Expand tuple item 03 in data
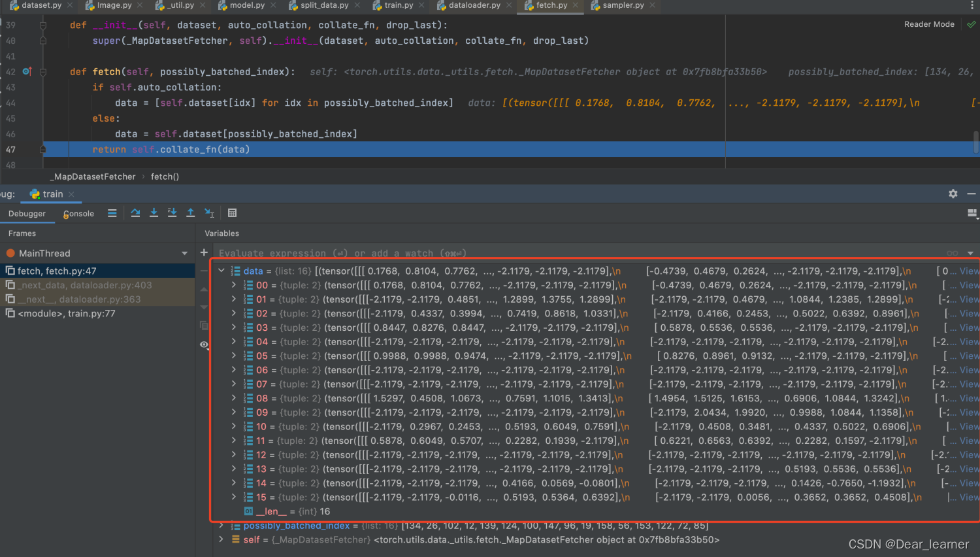980x557 pixels. click(x=234, y=328)
